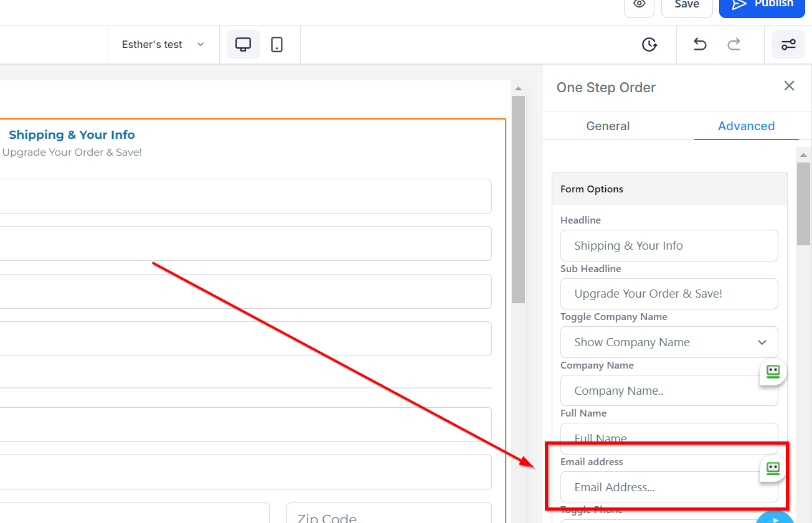
Task: Click the Zip Code field in canvas
Action: pos(389,514)
